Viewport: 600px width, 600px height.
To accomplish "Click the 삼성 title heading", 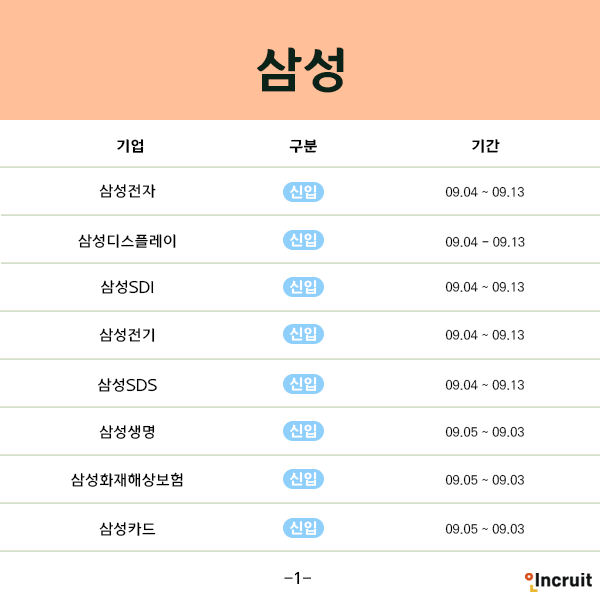I will [301, 70].
